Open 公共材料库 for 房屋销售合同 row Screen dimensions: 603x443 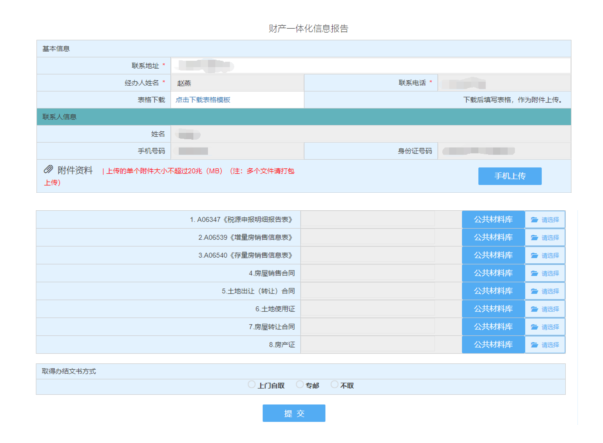492,273
